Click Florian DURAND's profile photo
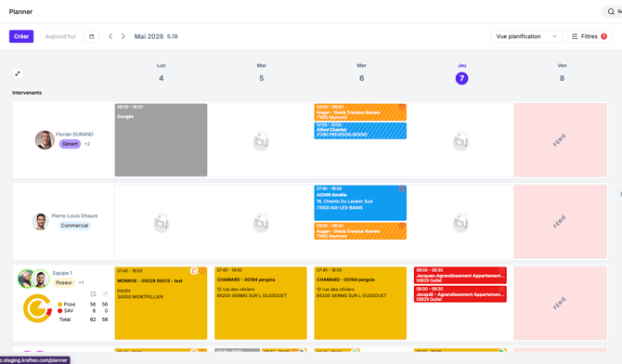 pyautogui.click(x=45, y=139)
